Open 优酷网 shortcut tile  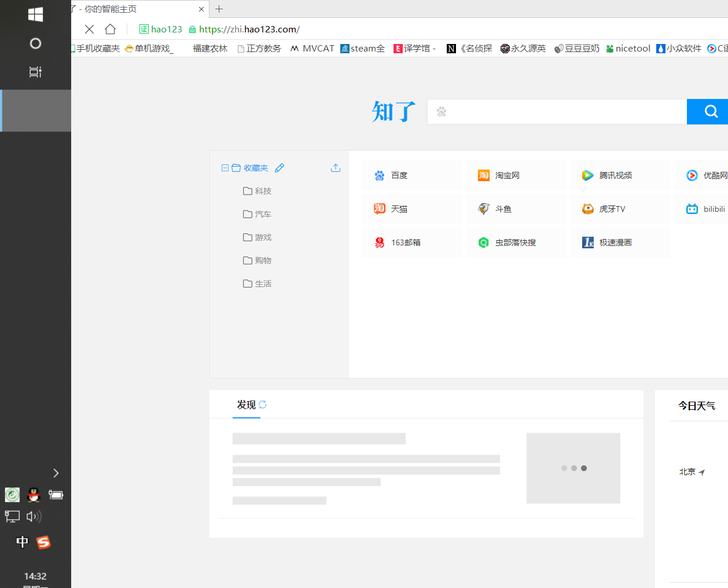click(701, 175)
